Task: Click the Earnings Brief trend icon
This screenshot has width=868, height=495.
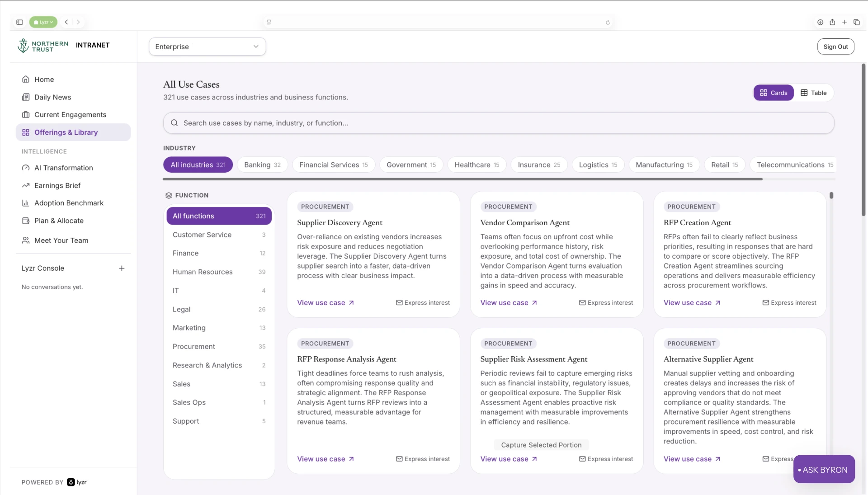Action: pos(26,185)
